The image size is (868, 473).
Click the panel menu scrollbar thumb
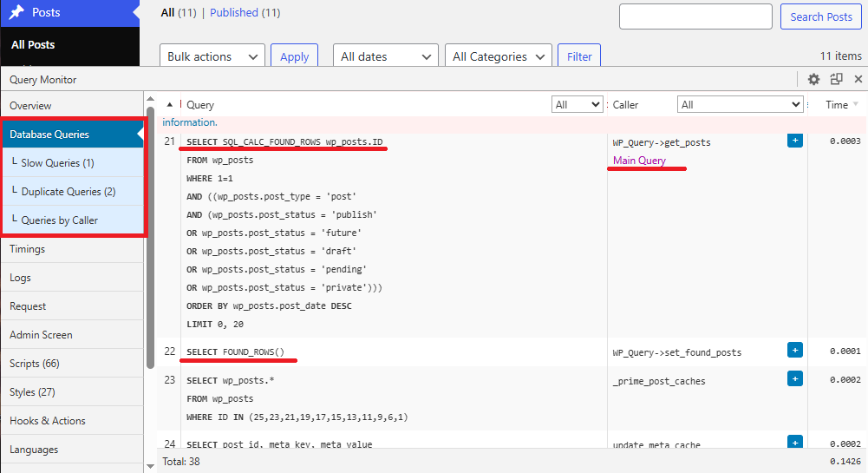point(151,237)
